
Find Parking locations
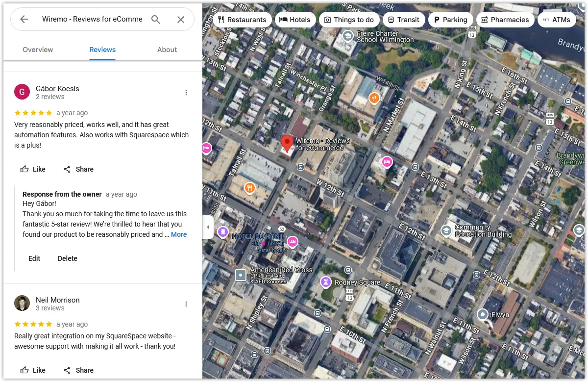451,20
